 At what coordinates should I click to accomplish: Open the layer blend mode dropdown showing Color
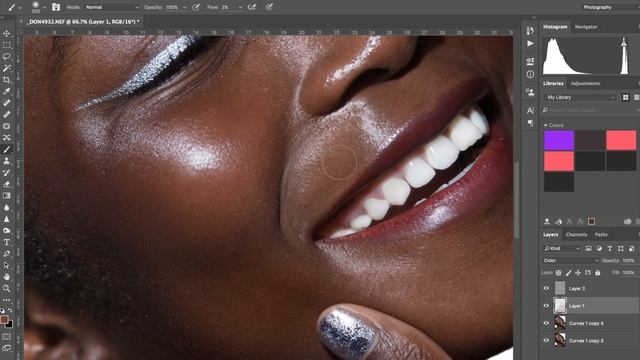coord(571,260)
